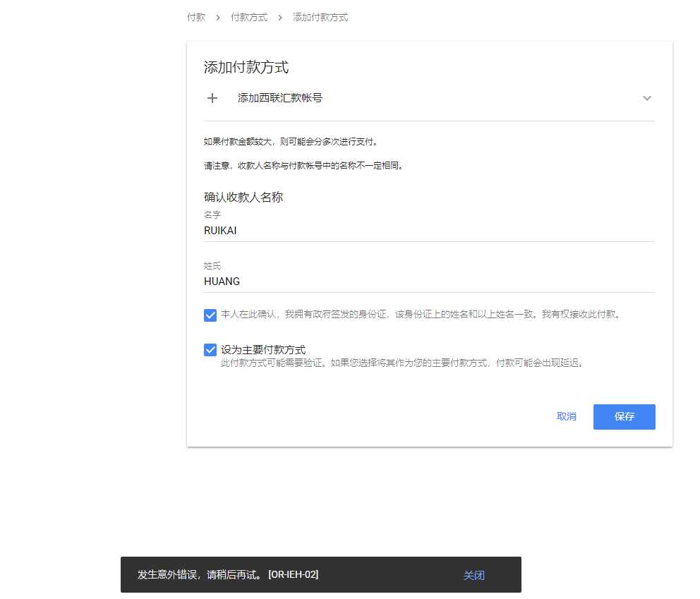Navigate to 付款 in the breadcrumb
The image size is (700, 599).
[x=195, y=17]
